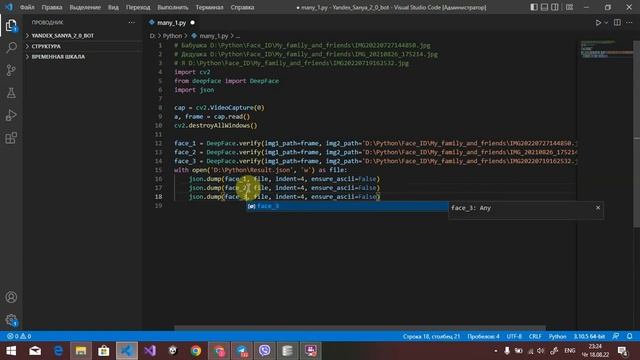The width and height of the screenshot is (640, 360).
Task: Toggle the secondary sidebar layout icon
Action: tap(555, 7)
